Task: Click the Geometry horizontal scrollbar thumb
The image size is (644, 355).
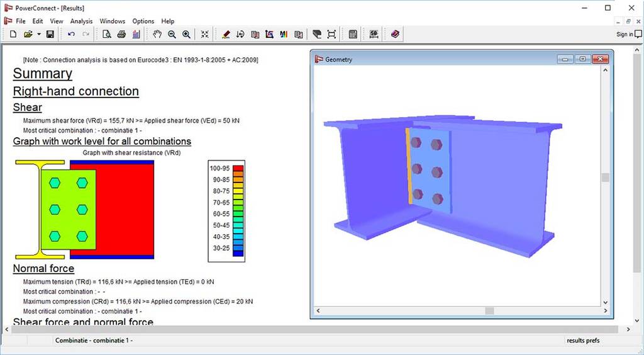Action: [x=489, y=311]
